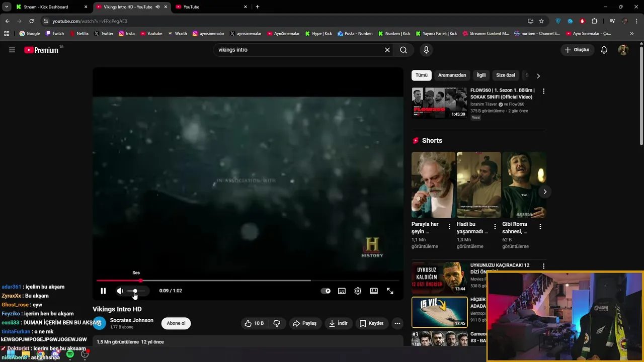Click the search magnifier button
Viewport: 644px width, 362px height.
coord(404,50)
